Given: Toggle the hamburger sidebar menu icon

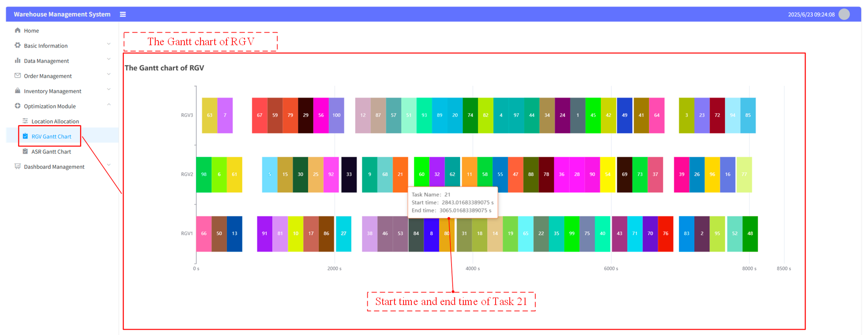Looking at the screenshot, I should point(123,14).
